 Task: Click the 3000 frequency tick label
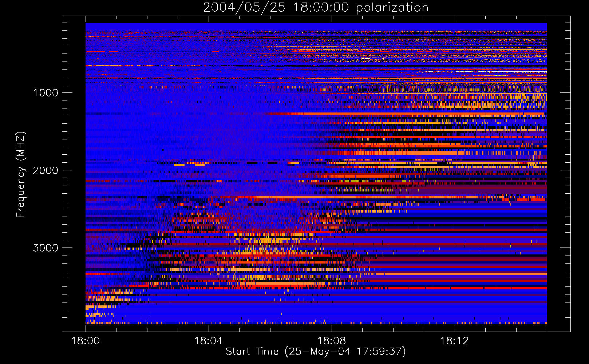46,248
